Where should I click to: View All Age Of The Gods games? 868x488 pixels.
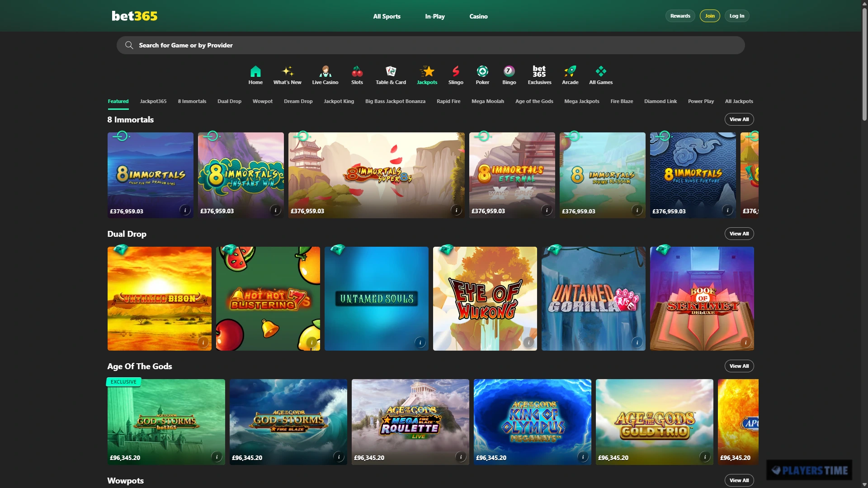pos(739,366)
